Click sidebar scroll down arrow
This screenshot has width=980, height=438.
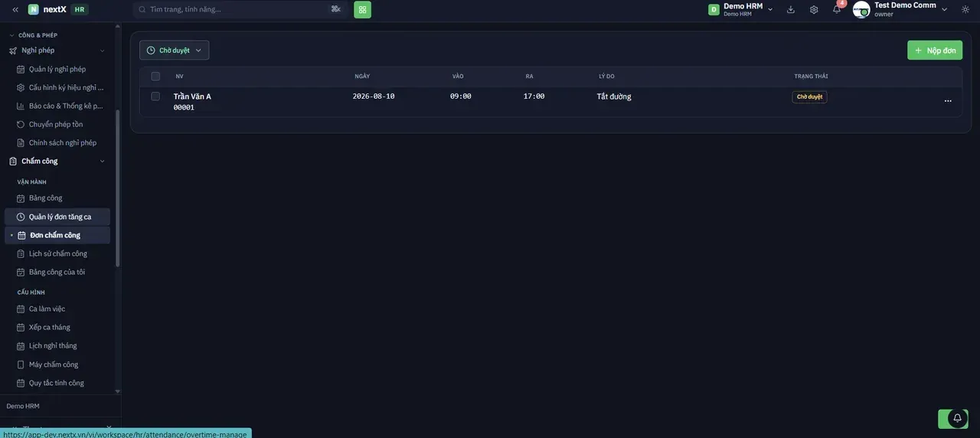(117, 391)
